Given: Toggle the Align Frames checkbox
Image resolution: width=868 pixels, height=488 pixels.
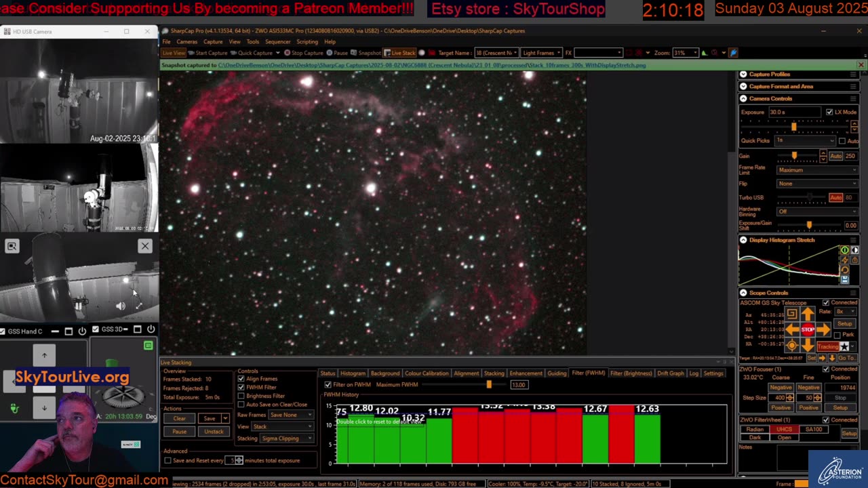Looking at the screenshot, I should (x=241, y=380).
